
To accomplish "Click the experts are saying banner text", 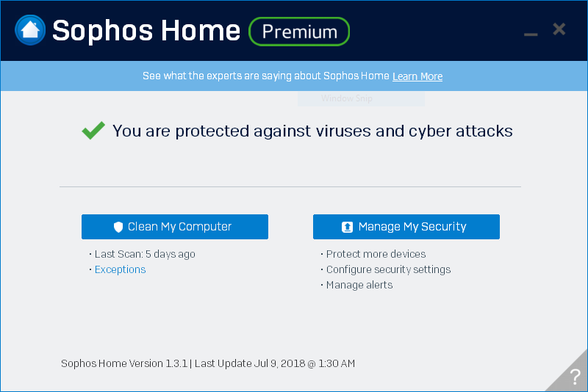I will click(266, 76).
